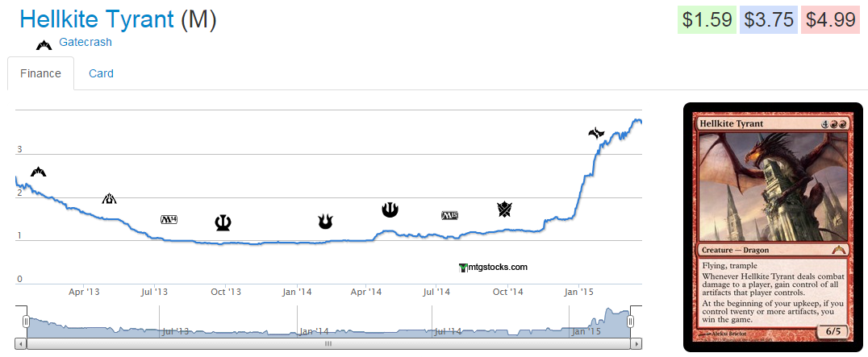Open the Gatecrash set link

point(86,42)
